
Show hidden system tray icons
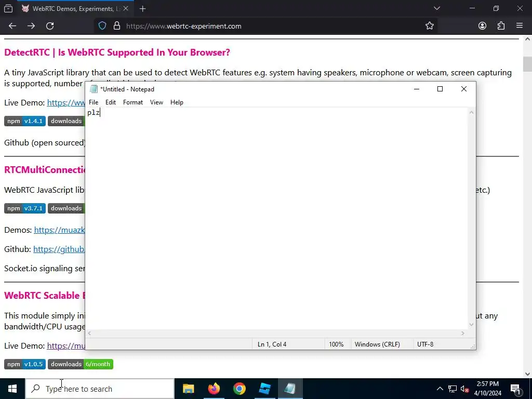(x=440, y=389)
